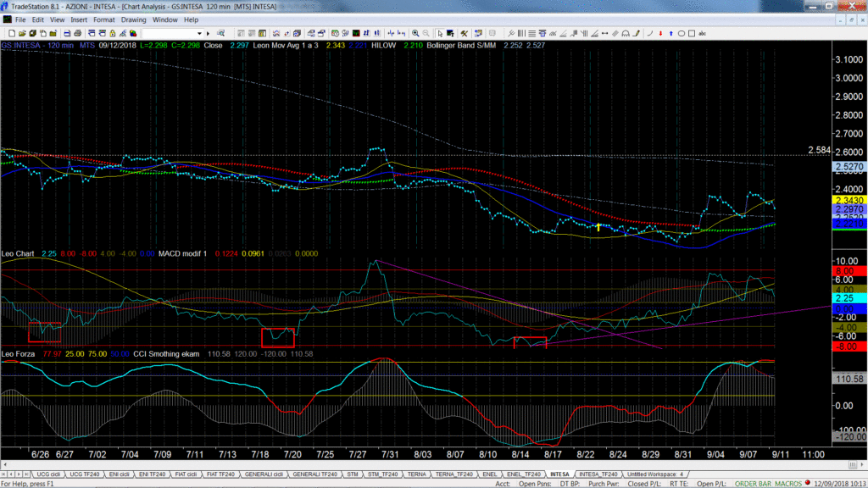Switch to the FIAT cicli tab
The image size is (868, 488).
click(186, 474)
